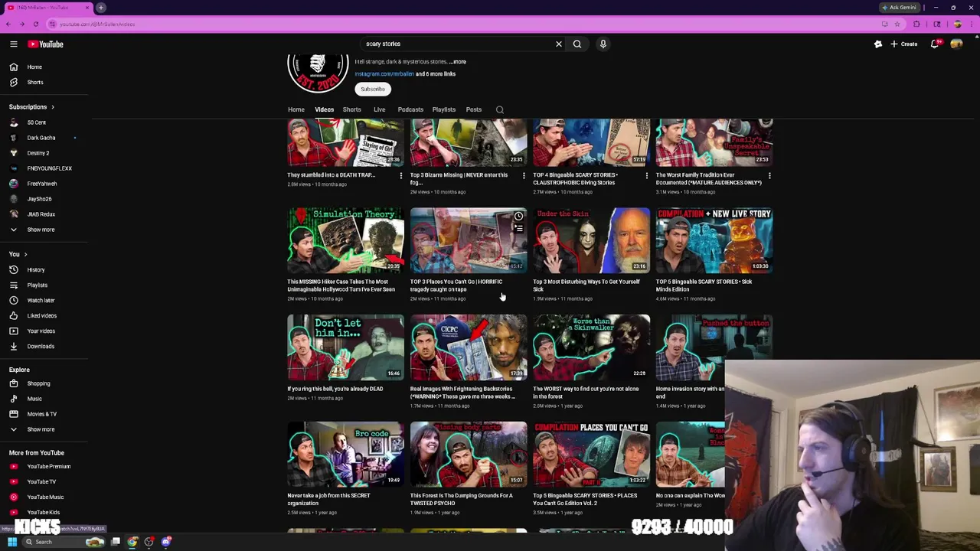Open OBS from the taskbar
The width and height of the screenshot is (980, 551).
coord(149,542)
